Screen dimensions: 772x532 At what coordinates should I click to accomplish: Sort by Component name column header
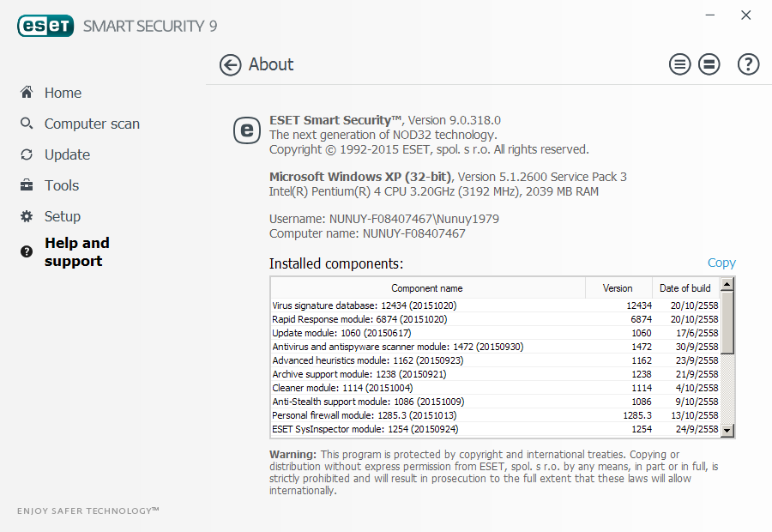[427, 288]
